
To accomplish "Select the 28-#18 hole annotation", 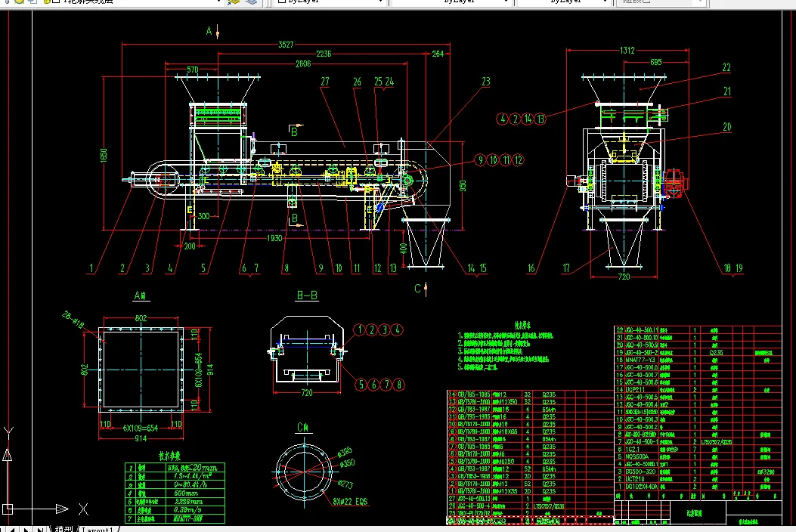I will click(73, 321).
